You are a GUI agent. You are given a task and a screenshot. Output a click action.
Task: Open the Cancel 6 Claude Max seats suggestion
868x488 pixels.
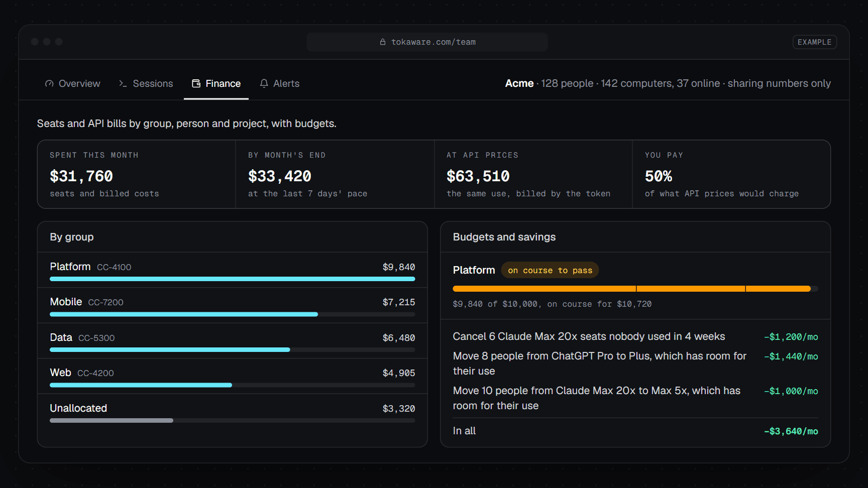point(635,336)
